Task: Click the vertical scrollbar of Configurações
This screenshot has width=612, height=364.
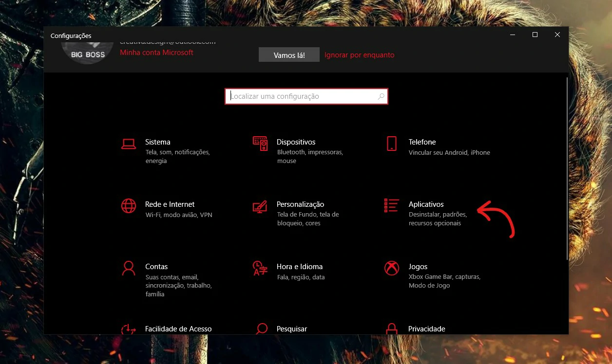Action: (x=566, y=168)
